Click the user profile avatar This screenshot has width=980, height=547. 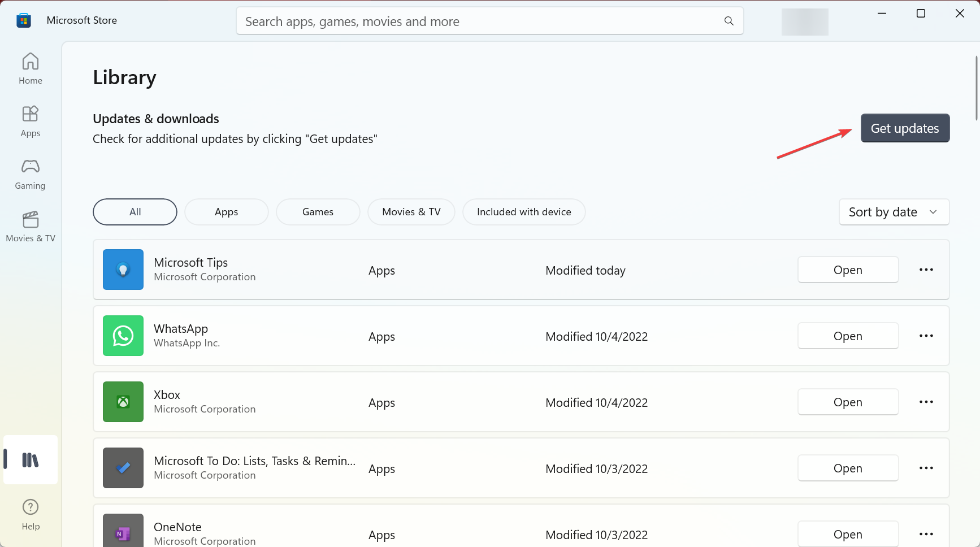click(805, 22)
